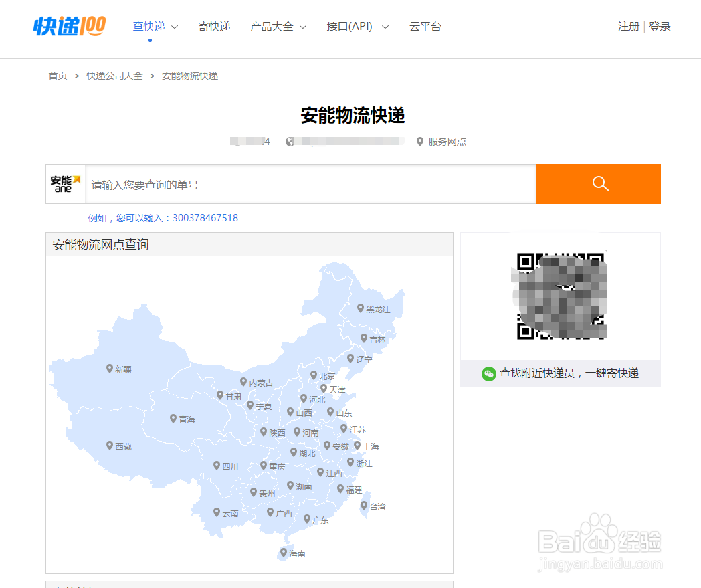The image size is (701, 588).
Task: Select the 黑龙江 map pin
Action: tap(361, 308)
